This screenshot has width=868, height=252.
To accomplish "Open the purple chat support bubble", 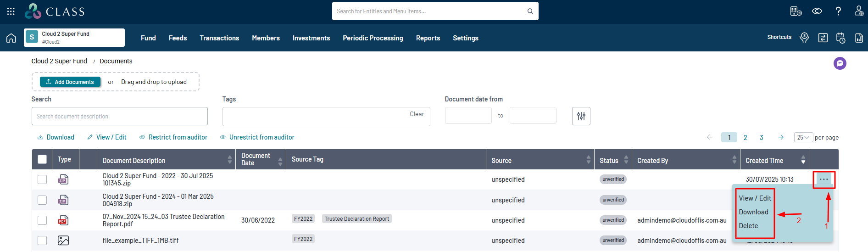I will (840, 63).
